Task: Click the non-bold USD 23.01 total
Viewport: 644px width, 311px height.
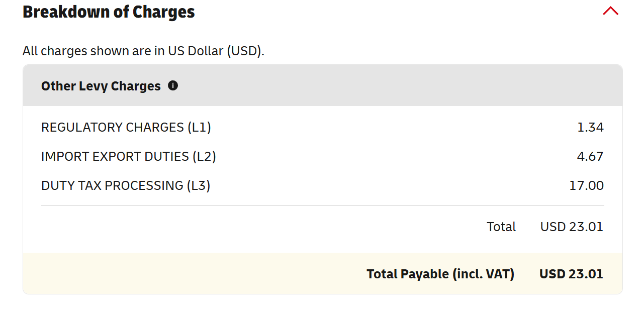Action: (x=572, y=227)
